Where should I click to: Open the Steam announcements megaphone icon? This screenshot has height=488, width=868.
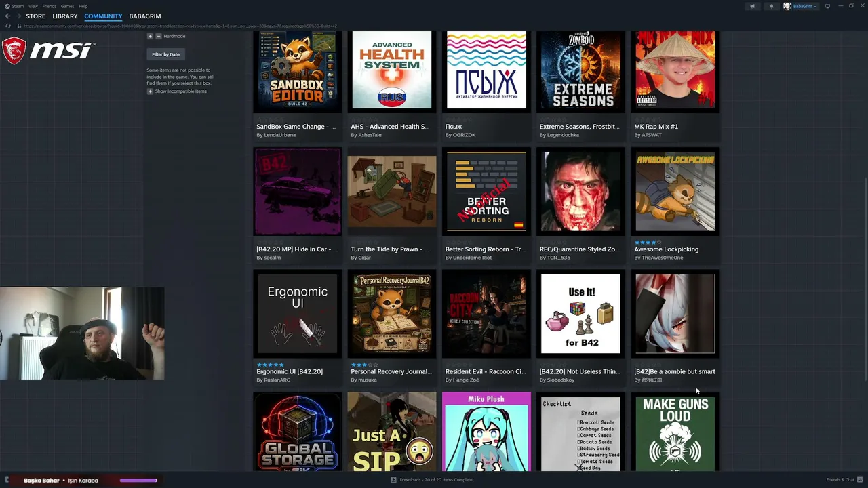tap(752, 6)
